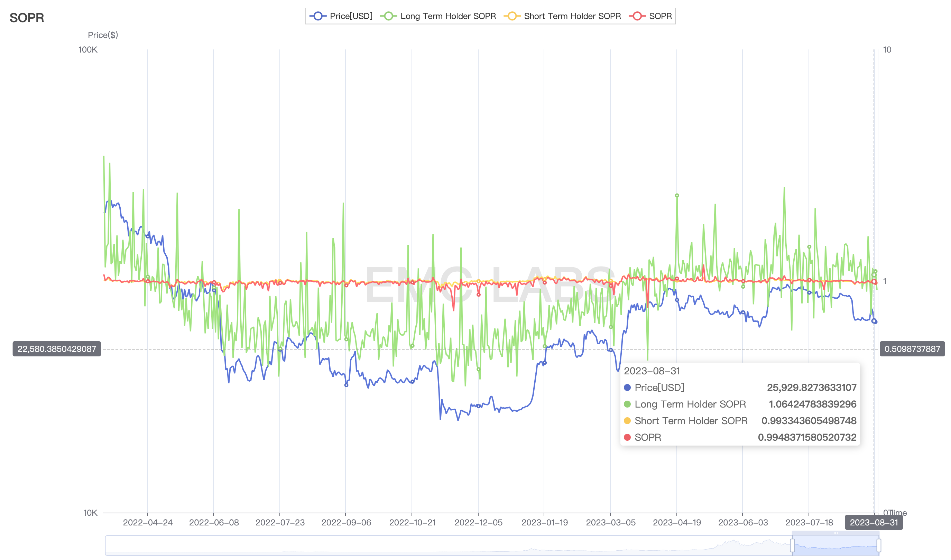Click the 2022-12-05 x-axis date label

[478, 523]
